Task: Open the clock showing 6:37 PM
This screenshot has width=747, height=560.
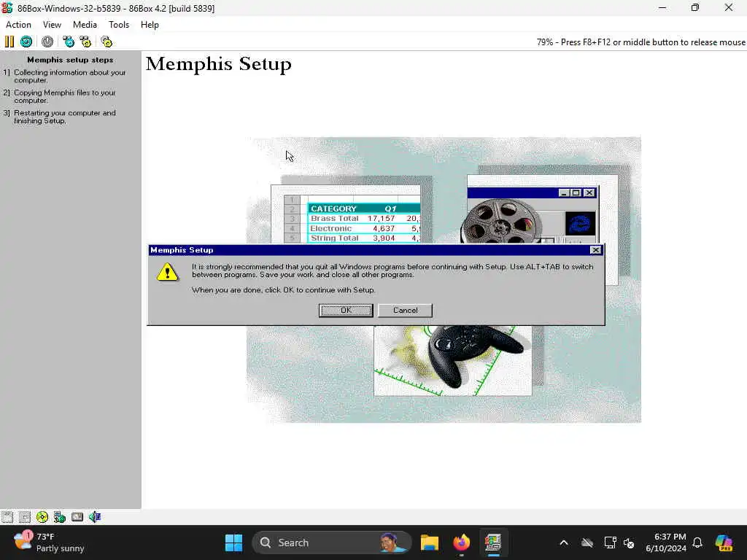Action: 666,542
